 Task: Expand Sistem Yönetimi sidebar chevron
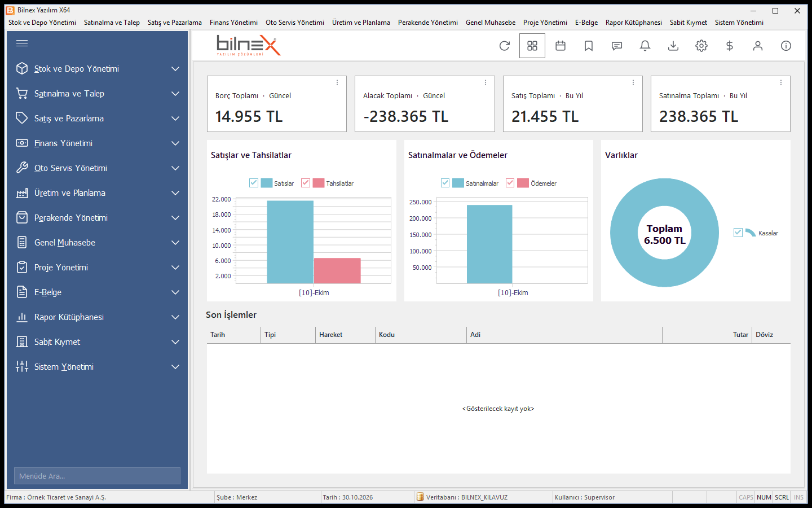tap(175, 367)
